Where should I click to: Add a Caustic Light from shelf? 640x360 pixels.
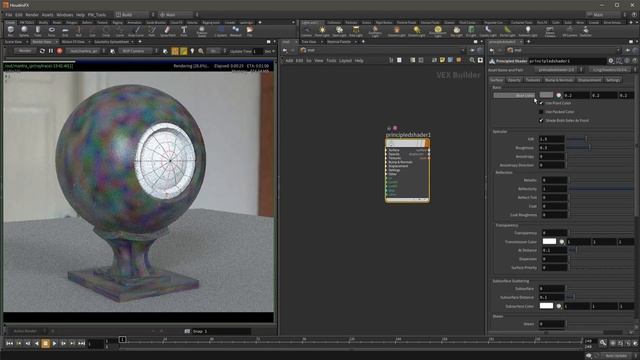click(488, 31)
